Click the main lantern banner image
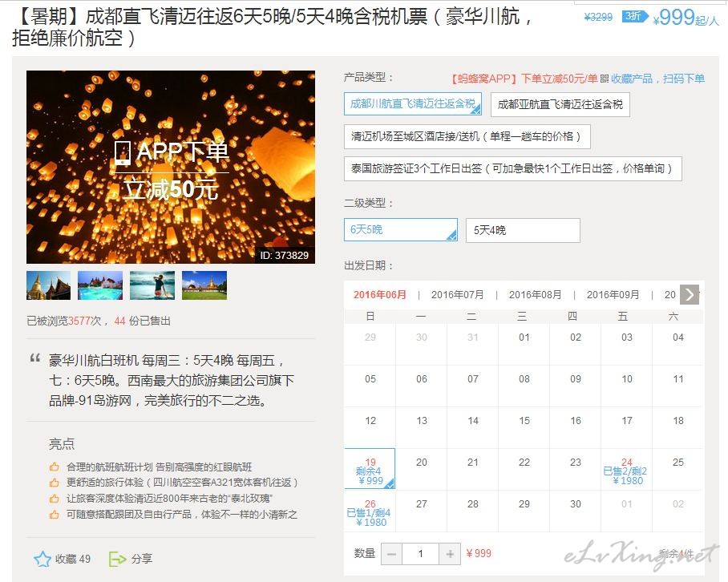The height and width of the screenshot is (582, 728). [171, 167]
